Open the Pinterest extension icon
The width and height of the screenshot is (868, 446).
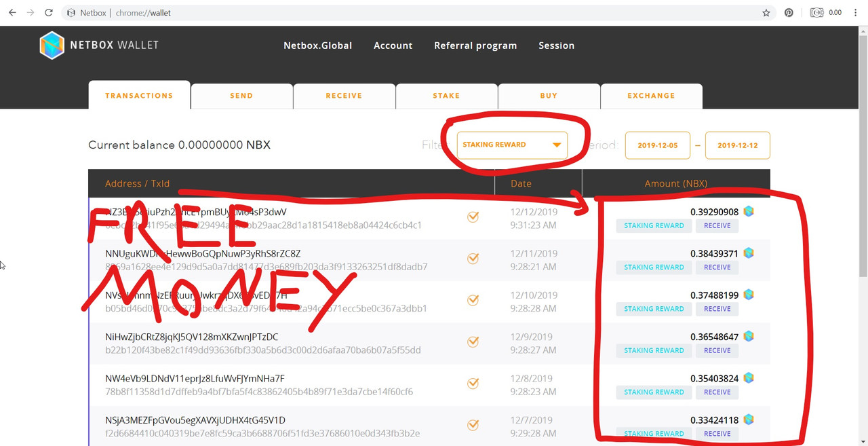click(789, 13)
